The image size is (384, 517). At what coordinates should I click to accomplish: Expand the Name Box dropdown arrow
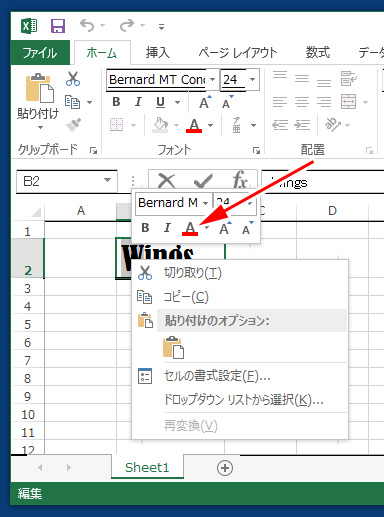pos(107,180)
